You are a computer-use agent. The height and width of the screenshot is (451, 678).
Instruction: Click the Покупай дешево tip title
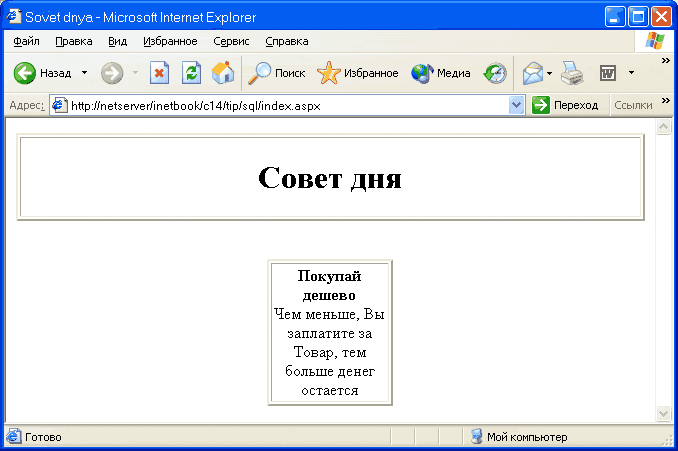329,285
